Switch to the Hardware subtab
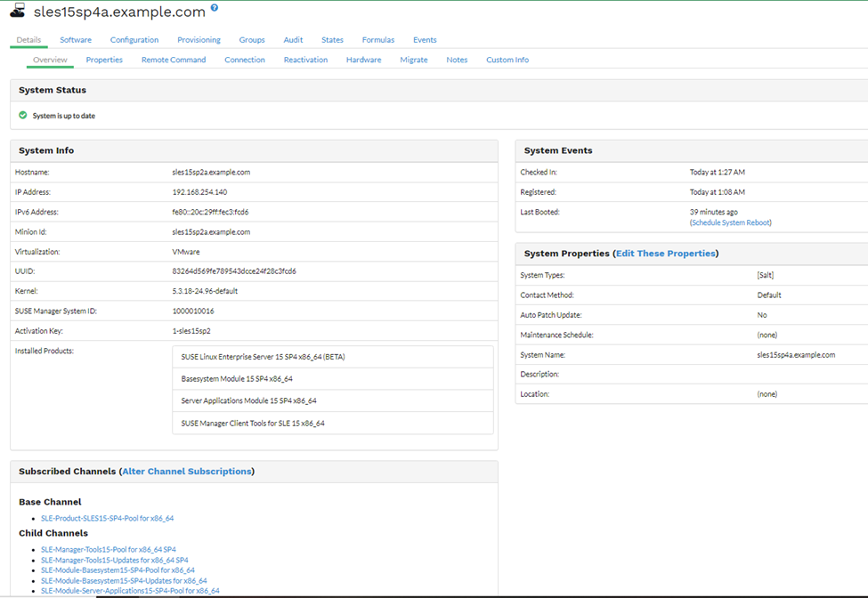Image resolution: width=868 pixels, height=598 pixels. click(x=363, y=60)
